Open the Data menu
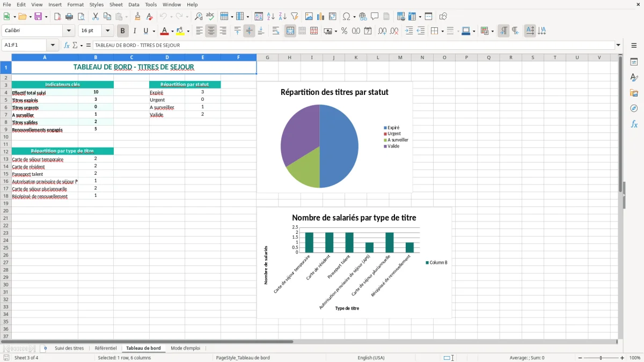Screen dimensions: 644x362 [134, 4]
